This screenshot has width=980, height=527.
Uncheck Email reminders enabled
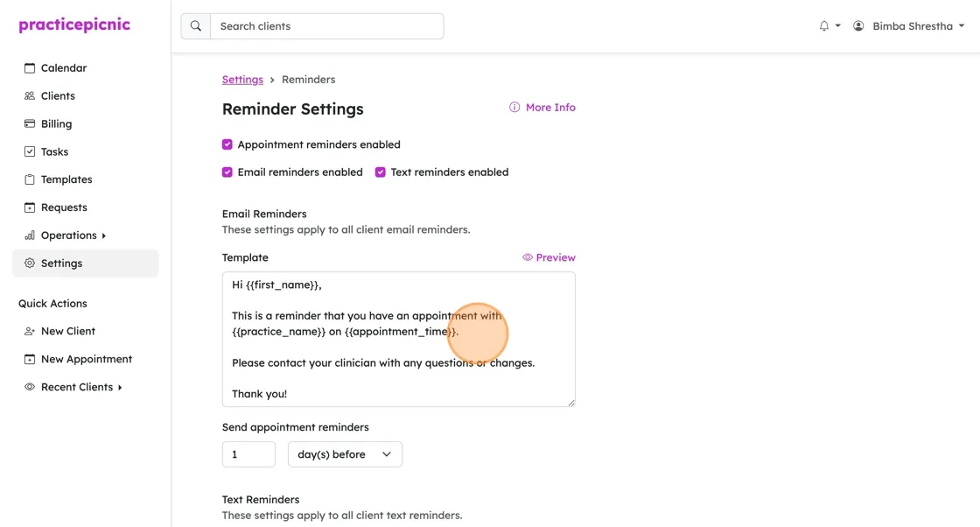[x=227, y=172]
